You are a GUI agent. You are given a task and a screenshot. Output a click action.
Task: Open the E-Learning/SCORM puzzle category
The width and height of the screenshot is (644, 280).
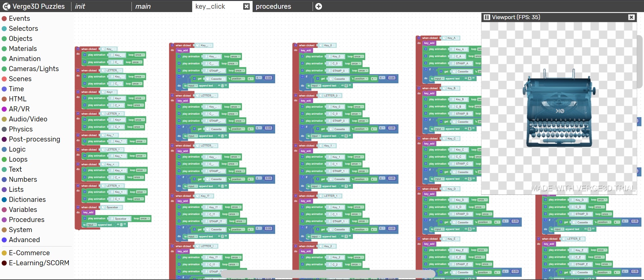[x=39, y=263]
